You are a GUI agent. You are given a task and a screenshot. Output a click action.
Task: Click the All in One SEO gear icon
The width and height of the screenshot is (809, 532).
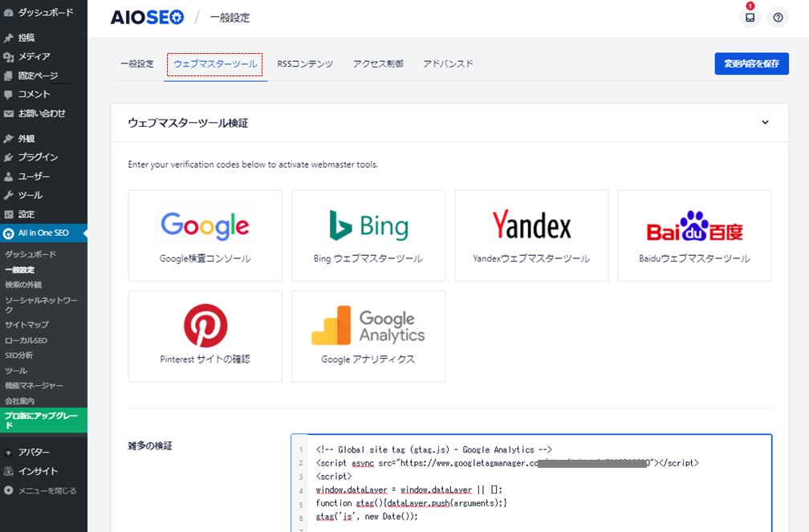pyautogui.click(x=8, y=234)
